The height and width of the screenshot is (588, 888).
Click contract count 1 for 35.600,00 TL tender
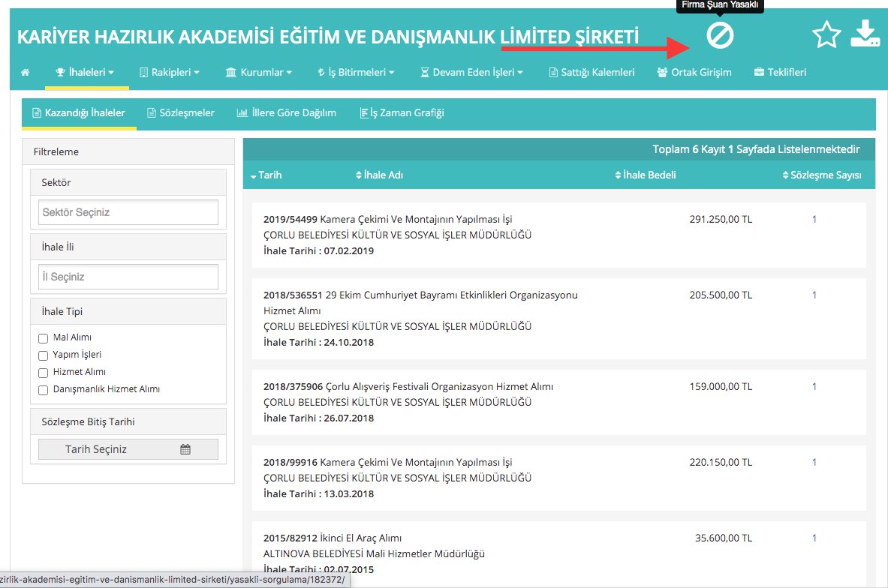[x=814, y=538]
